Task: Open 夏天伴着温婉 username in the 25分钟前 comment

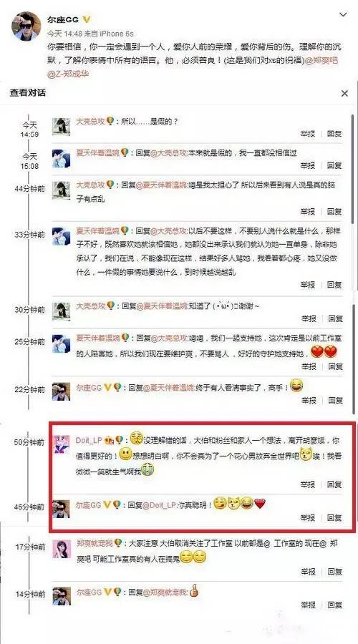Action: click(98, 338)
